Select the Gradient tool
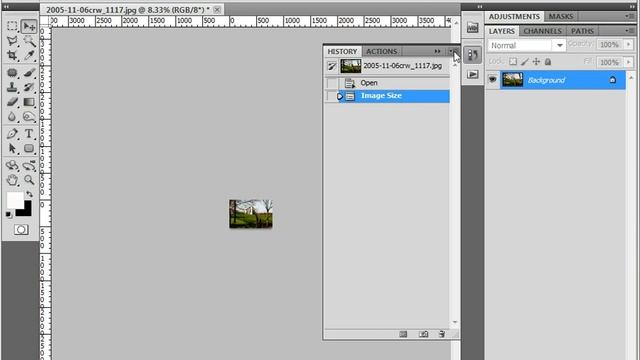640x360 pixels. click(29, 102)
